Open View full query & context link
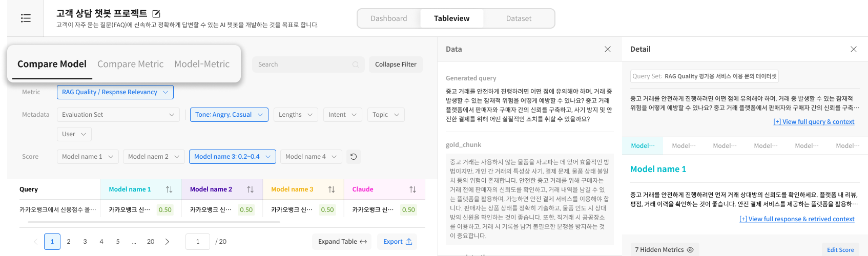 coord(814,122)
